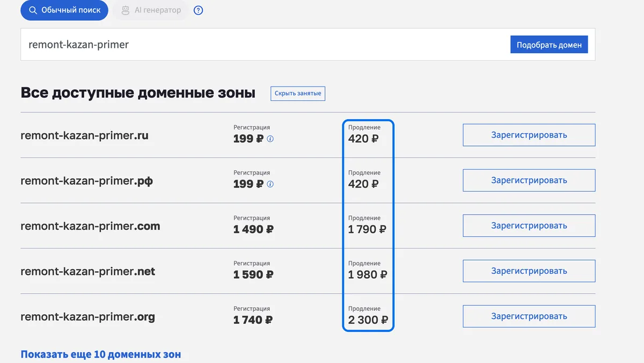Click the 199 ₽ registration price for .рф
Image resolution: width=644 pixels, height=363 pixels.
[x=248, y=184]
